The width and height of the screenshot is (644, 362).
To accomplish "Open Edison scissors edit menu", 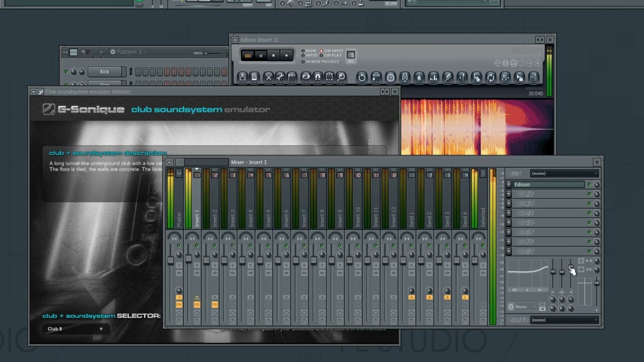I will click(x=269, y=77).
